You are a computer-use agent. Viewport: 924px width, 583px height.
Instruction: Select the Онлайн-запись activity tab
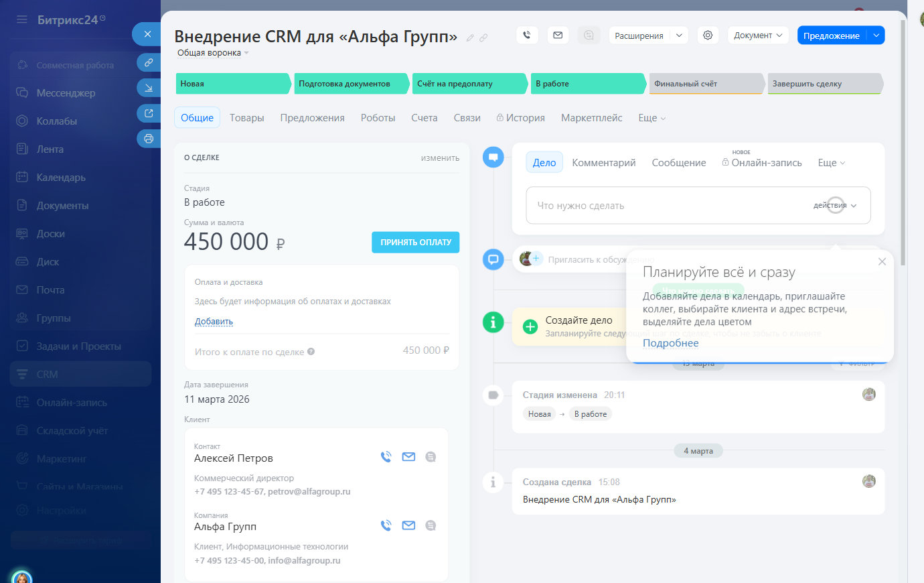[x=762, y=163]
